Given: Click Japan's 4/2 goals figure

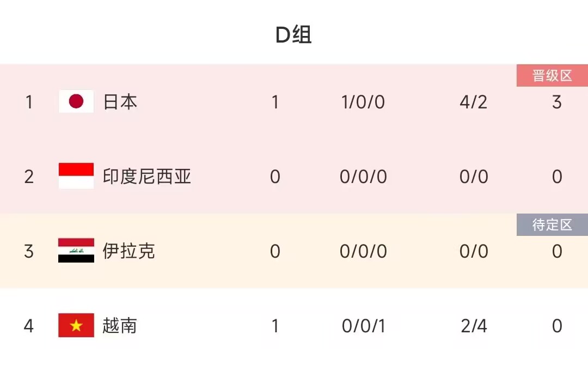Looking at the screenshot, I should (x=473, y=102).
